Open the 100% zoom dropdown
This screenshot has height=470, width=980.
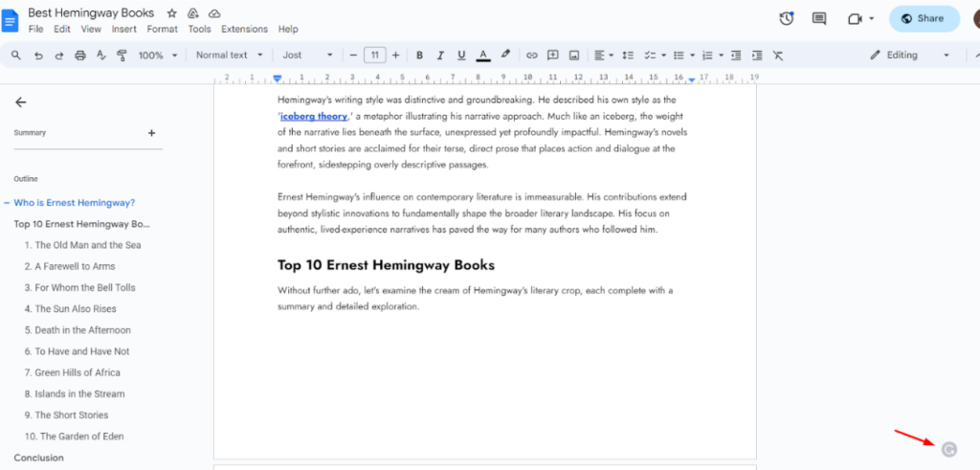(158, 55)
